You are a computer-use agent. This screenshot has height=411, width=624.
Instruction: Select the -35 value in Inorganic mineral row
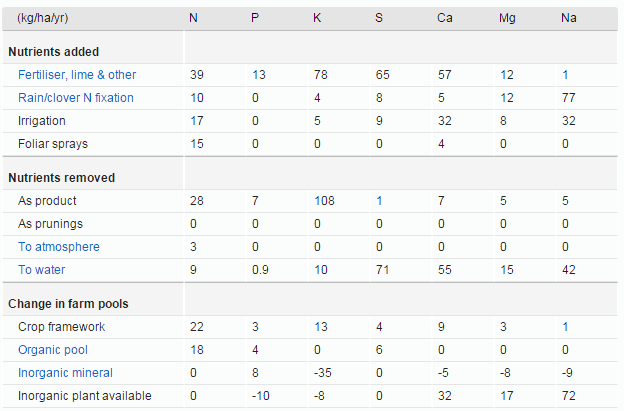click(322, 373)
